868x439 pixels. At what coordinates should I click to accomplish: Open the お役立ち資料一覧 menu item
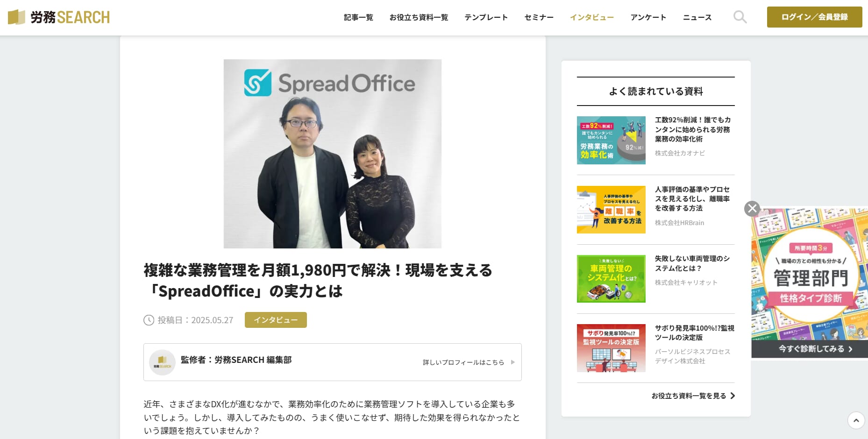click(x=419, y=17)
